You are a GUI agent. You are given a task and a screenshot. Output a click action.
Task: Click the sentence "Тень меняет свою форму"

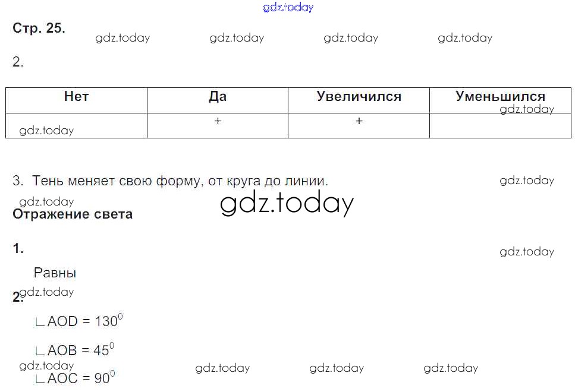pyautogui.click(x=180, y=181)
